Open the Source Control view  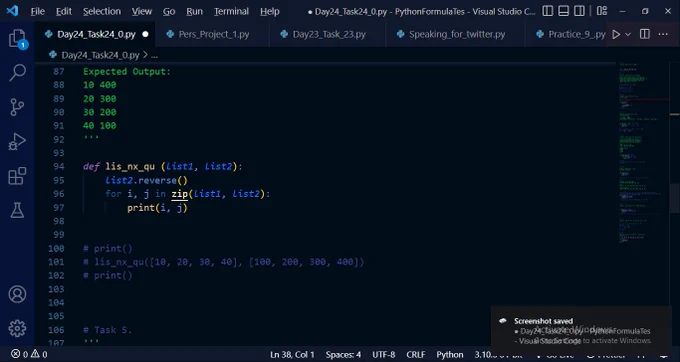17,107
